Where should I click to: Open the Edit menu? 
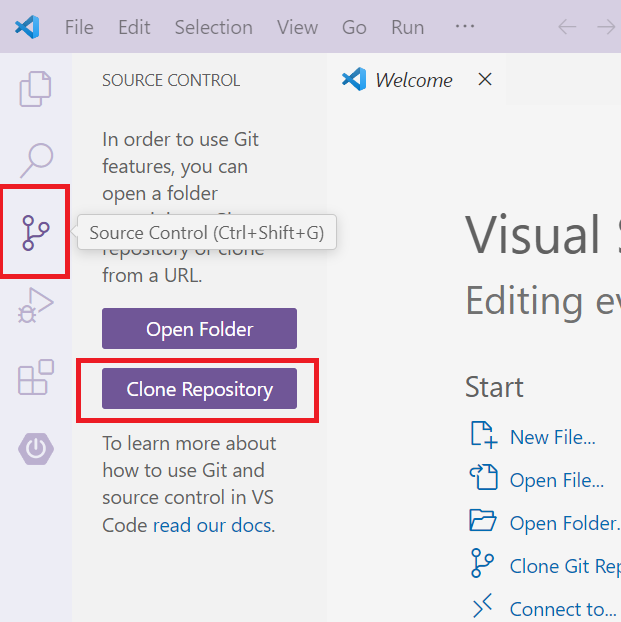pyautogui.click(x=134, y=27)
